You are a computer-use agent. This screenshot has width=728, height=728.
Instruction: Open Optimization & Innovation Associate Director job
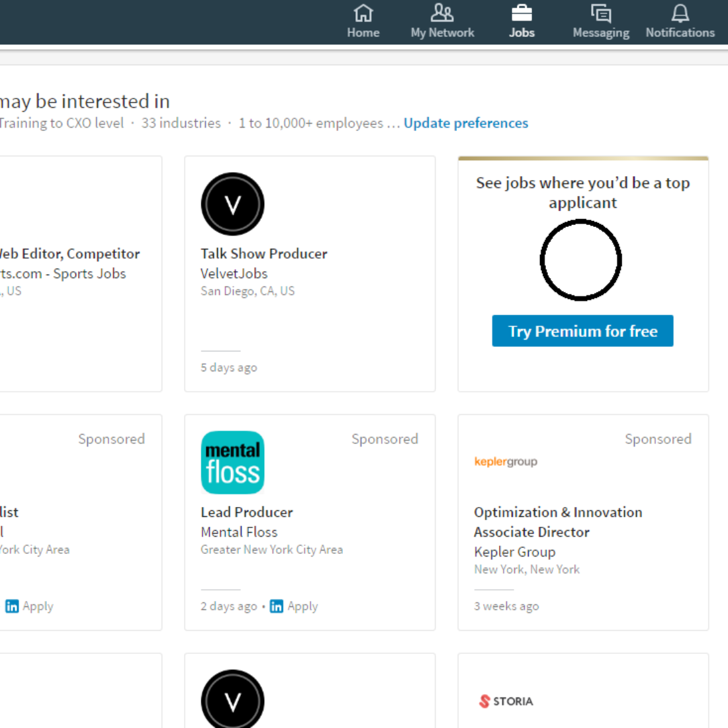(558, 522)
